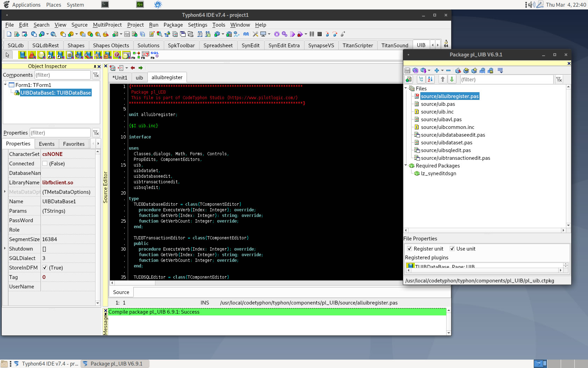The image size is (588, 368).
Task: Switch to the uib editor tab
Action: (x=139, y=77)
